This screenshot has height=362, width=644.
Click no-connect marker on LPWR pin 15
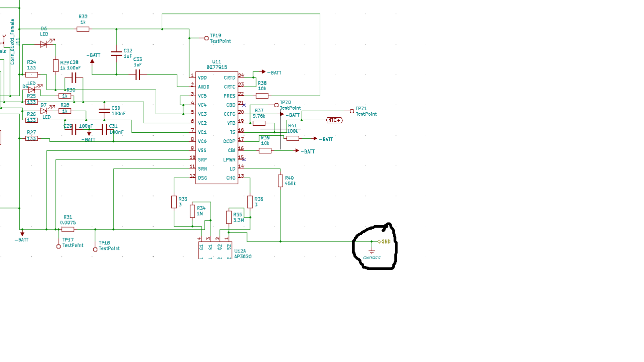[x=244, y=160]
